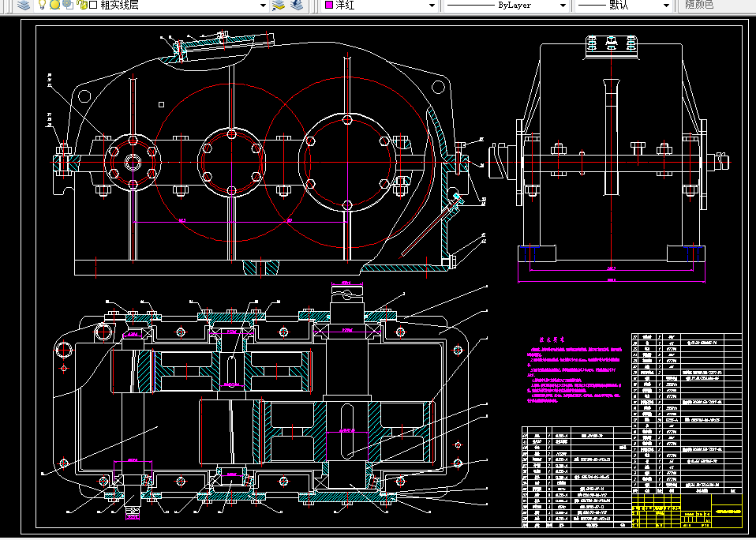Expand the 粗实线层 layer dropdown
Screen dimensions: 756x540
(x=262, y=5)
